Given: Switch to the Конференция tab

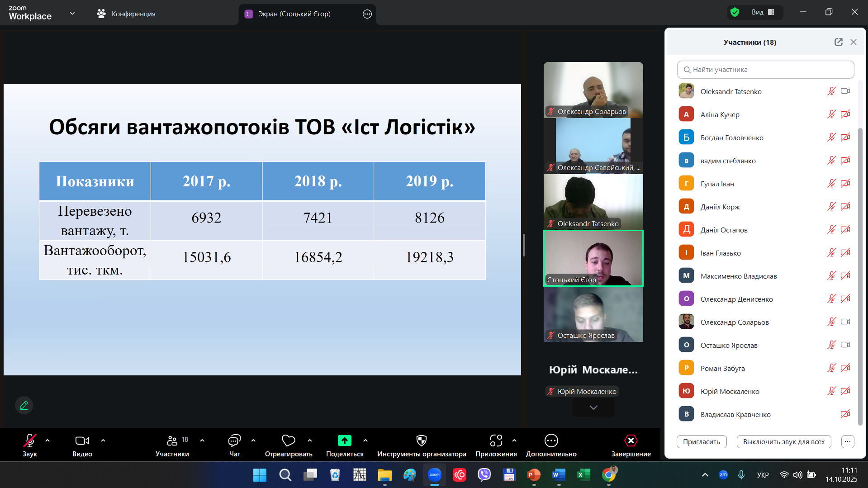Looking at the screenshot, I should 126,14.
